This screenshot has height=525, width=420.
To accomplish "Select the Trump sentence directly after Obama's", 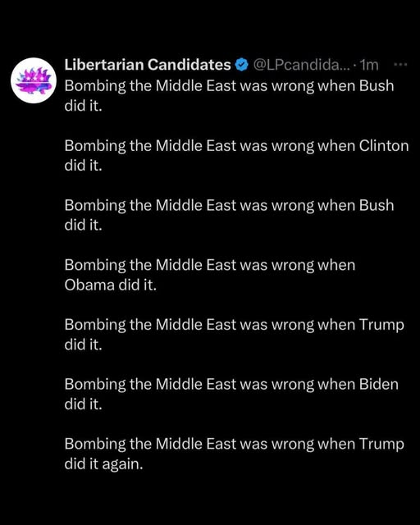I will pos(234,335).
